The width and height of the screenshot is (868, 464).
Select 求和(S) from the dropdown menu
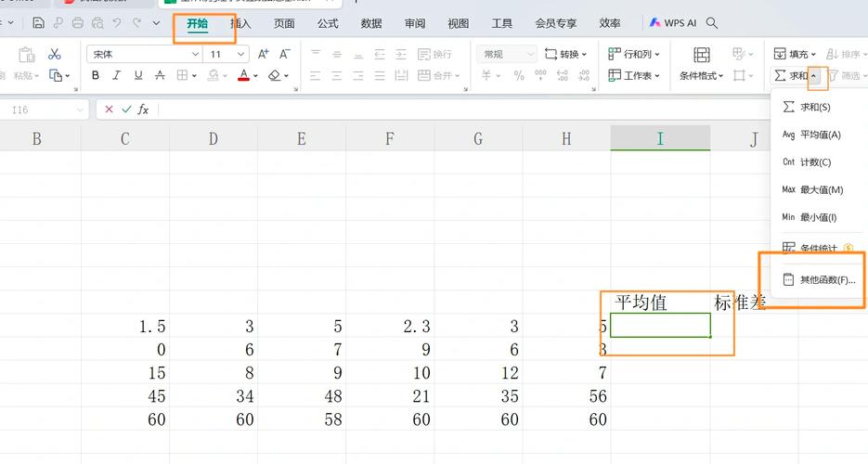[x=815, y=107]
